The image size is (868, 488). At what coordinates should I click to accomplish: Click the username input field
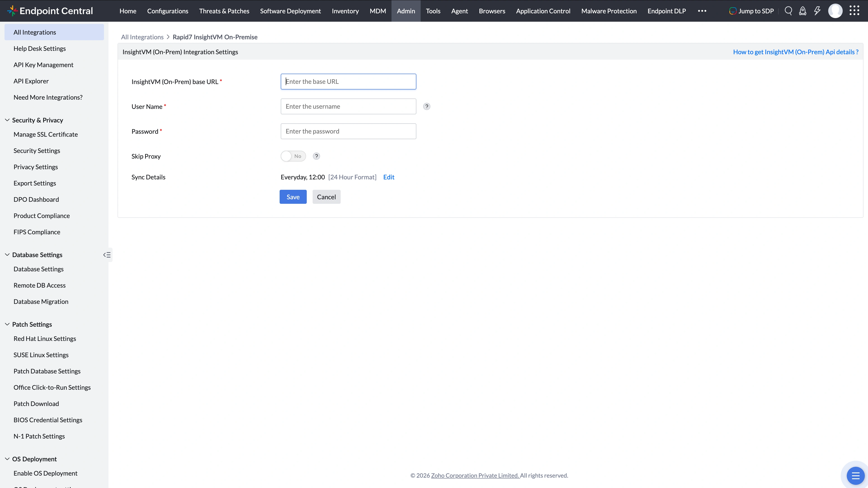(x=348, y=106)
